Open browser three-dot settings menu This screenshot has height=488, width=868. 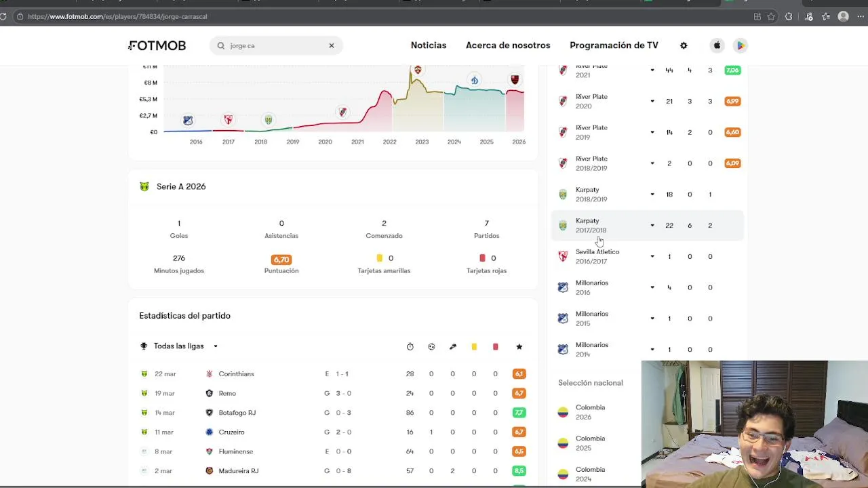pyautogui.click(x=861, y=16)
